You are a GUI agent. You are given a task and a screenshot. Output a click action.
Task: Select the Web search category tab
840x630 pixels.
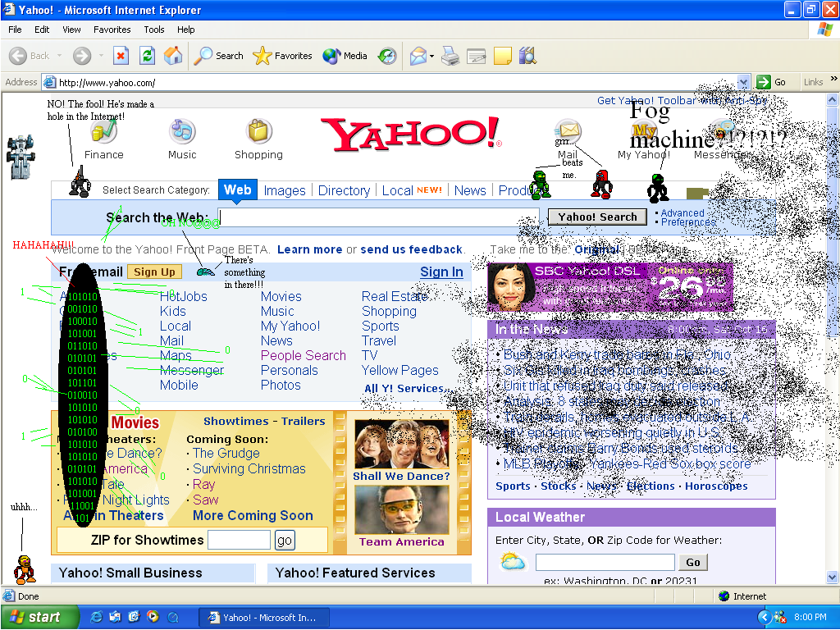(237, 190)
